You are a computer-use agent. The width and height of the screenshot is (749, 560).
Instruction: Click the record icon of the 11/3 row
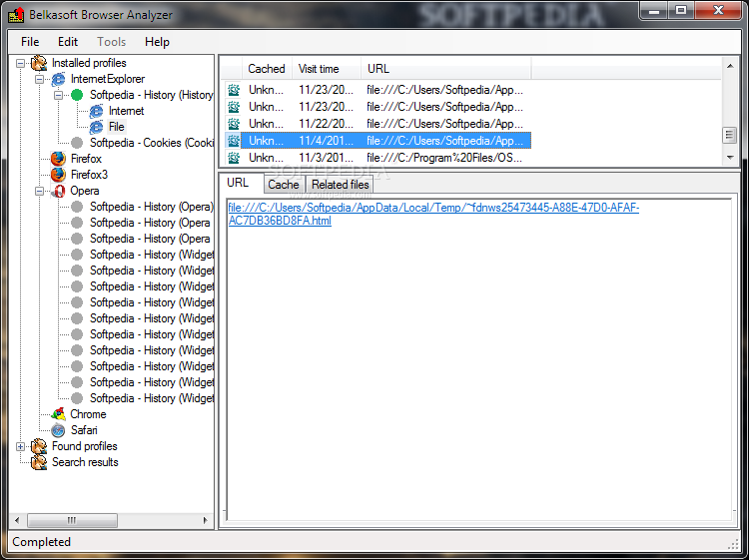click(x=234, y=158)
